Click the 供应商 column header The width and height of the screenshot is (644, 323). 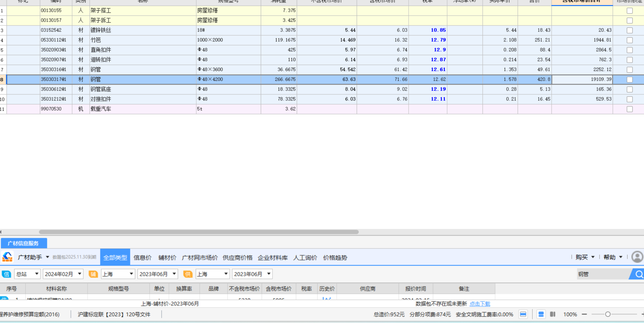point(368,289)
